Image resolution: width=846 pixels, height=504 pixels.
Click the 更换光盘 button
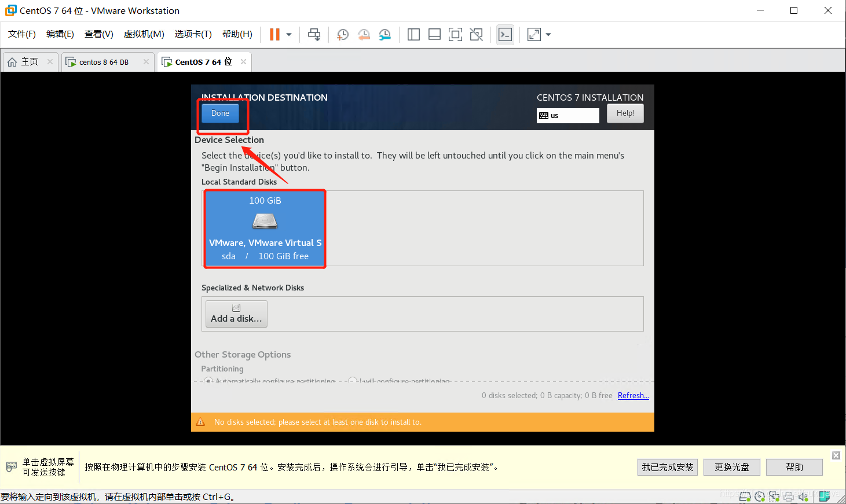tap(732, 467)
